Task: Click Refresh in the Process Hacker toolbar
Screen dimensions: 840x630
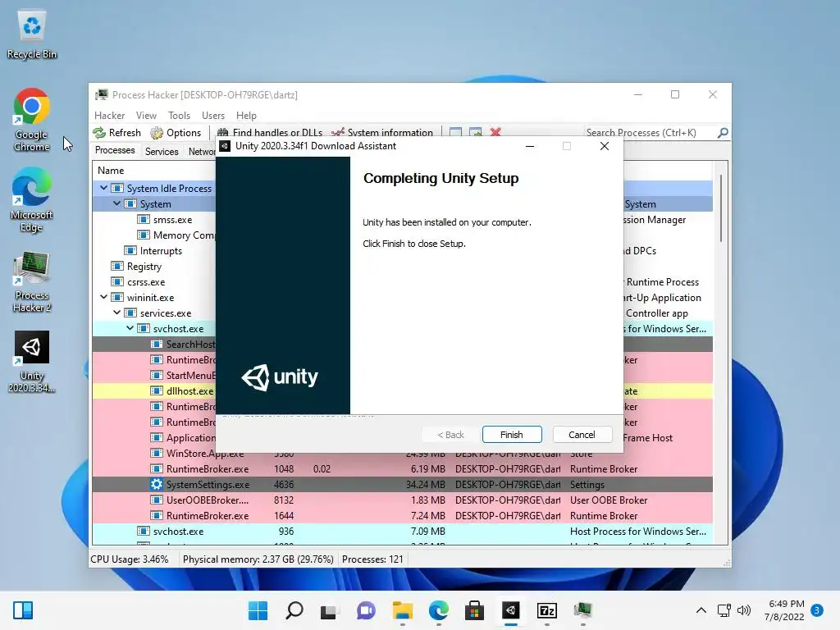Action: pos(116,132)
